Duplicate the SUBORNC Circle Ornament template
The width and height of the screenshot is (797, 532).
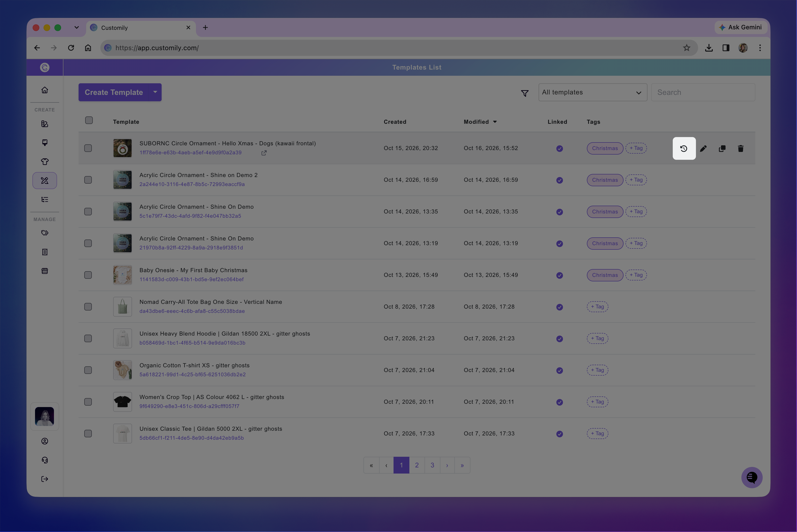pos(722,148)
